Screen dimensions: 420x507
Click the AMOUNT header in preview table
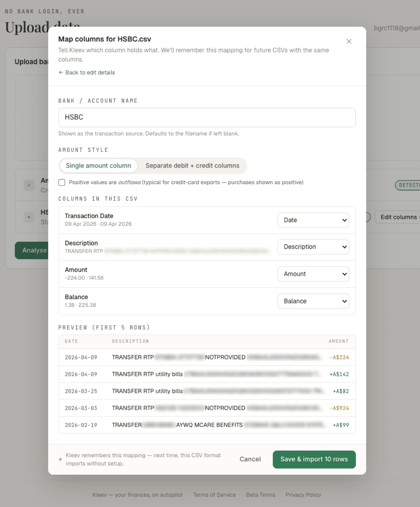(339, 341)
